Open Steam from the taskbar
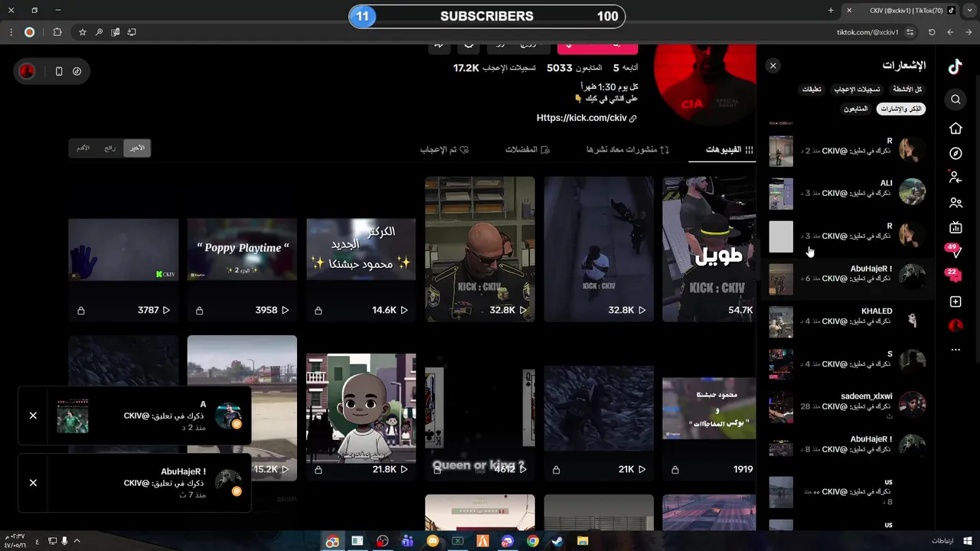 pyautogui.click(x=557, y=541)
